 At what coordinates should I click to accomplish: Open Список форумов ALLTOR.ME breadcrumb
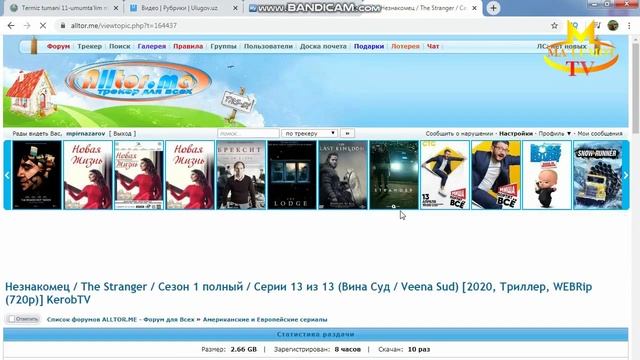click(x=120, y=320)
